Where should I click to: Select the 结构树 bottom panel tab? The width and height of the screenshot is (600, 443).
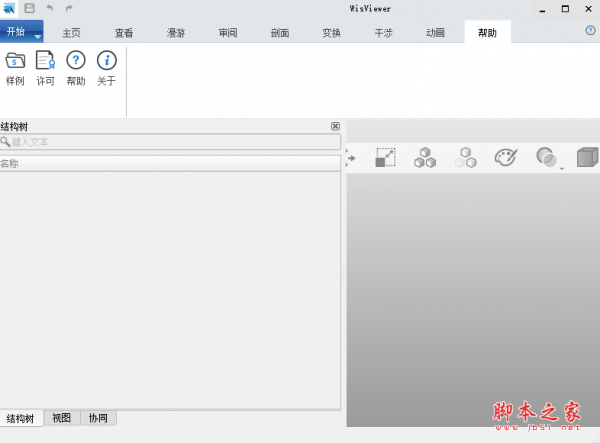tap(21, 418)
